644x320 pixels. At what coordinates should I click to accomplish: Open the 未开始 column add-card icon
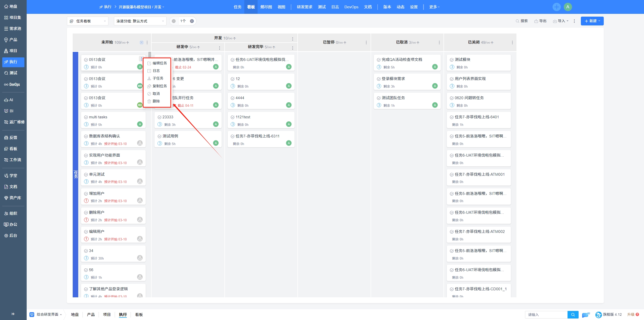tap(142, 43)
